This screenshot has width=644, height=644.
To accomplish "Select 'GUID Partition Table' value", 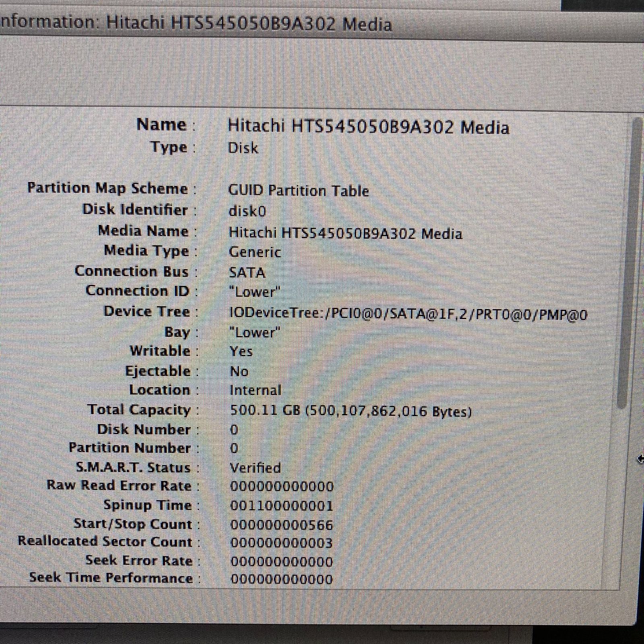I will pos(298,190).
